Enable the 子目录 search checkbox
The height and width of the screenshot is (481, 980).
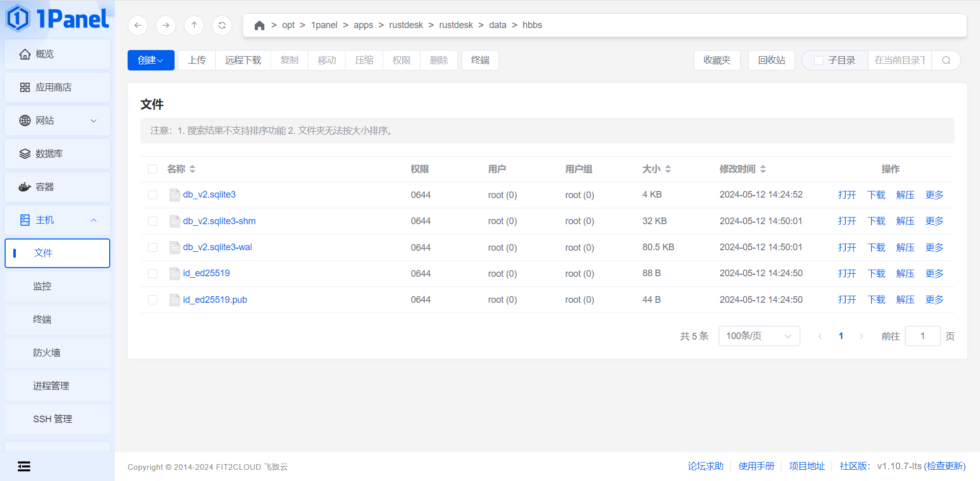(x=819, y=60)
